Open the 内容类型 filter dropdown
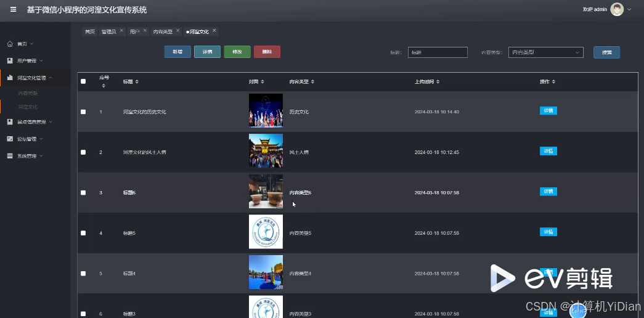 coord(546,52)
